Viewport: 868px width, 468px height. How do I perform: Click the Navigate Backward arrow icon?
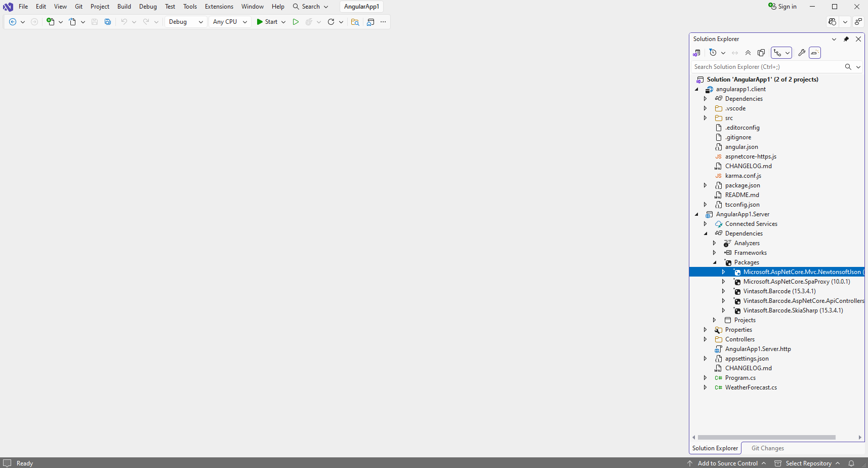(x=13, y=22)
